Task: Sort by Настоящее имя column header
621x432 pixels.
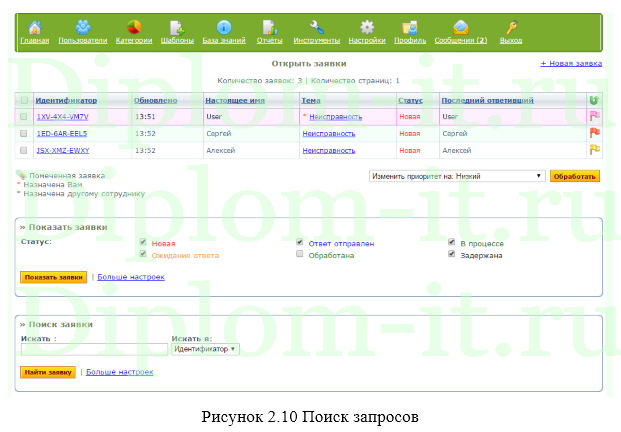Action: pyautogui.click(x=235, y=100)
